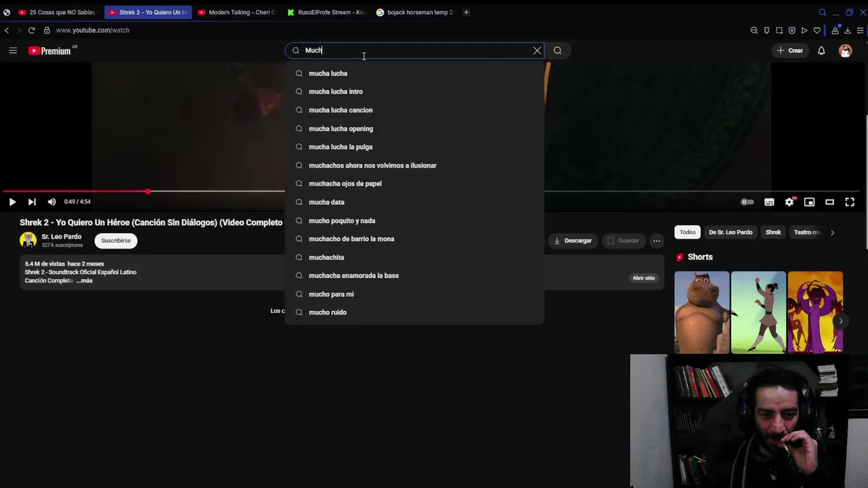Choose "mucho poquito y nada" suggestion
Viewport: 868px width, 488px height.
click(414, 220)
